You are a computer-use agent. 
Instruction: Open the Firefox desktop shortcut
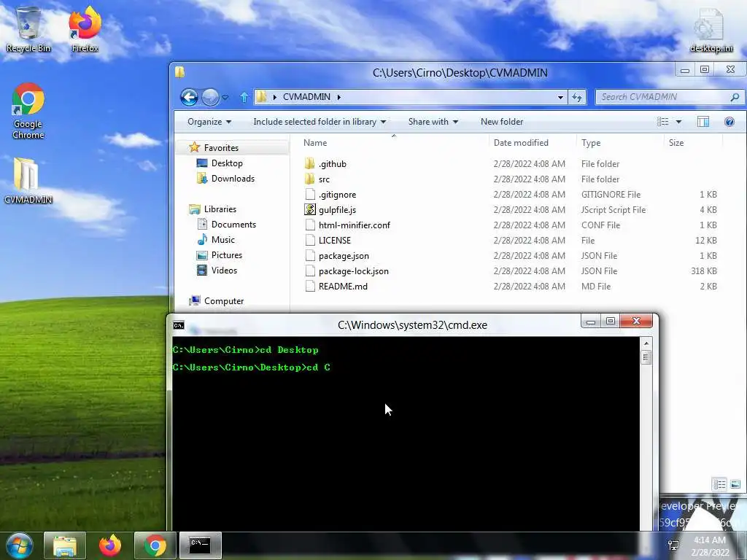(x=85, y=29)
